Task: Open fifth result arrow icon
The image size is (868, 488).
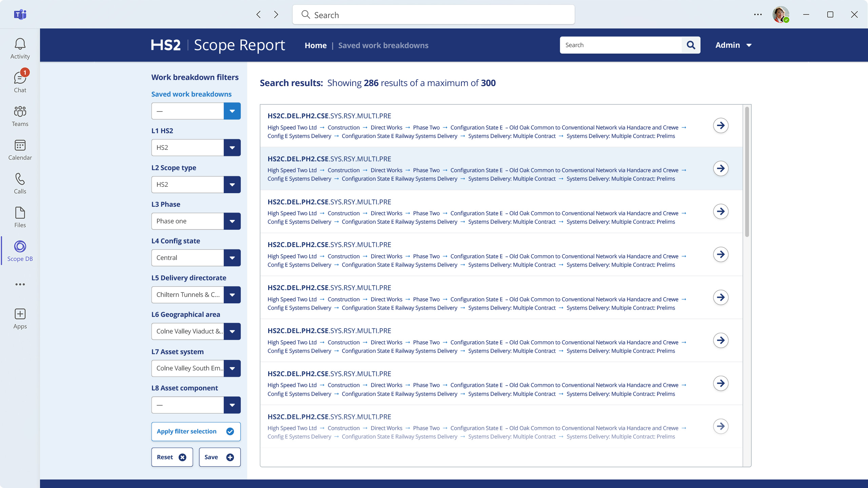Action: [x=721, y=297]
